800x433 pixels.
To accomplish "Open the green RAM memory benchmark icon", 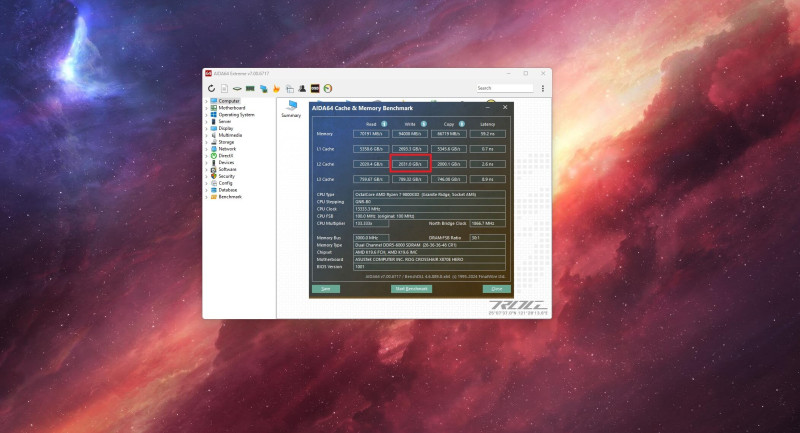I will pyautogui.click(x=250, y=88).
